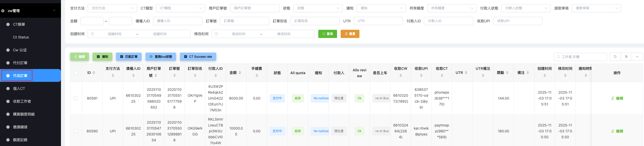
Task: Open 代付訂單 in the sidebar
Action: click(20, 63)
